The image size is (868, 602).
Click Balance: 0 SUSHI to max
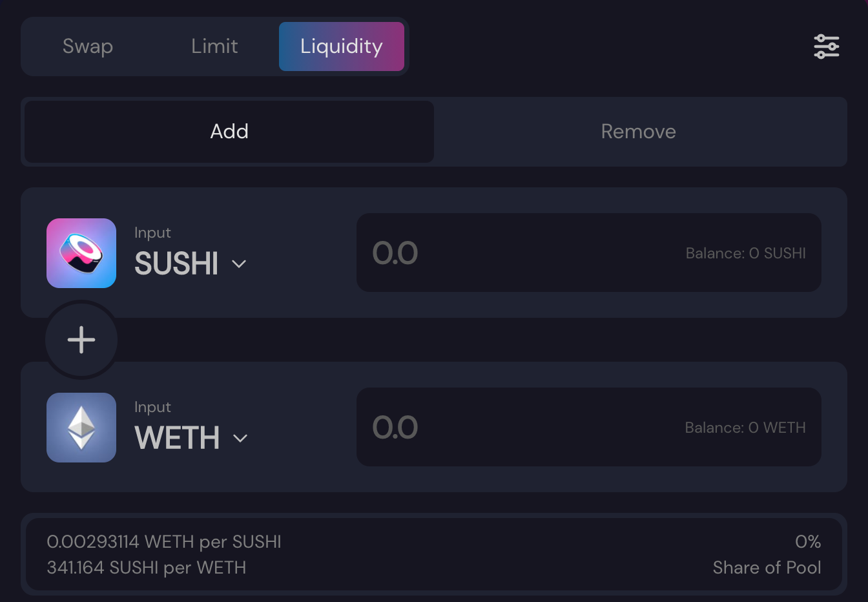tap(746, 253)
